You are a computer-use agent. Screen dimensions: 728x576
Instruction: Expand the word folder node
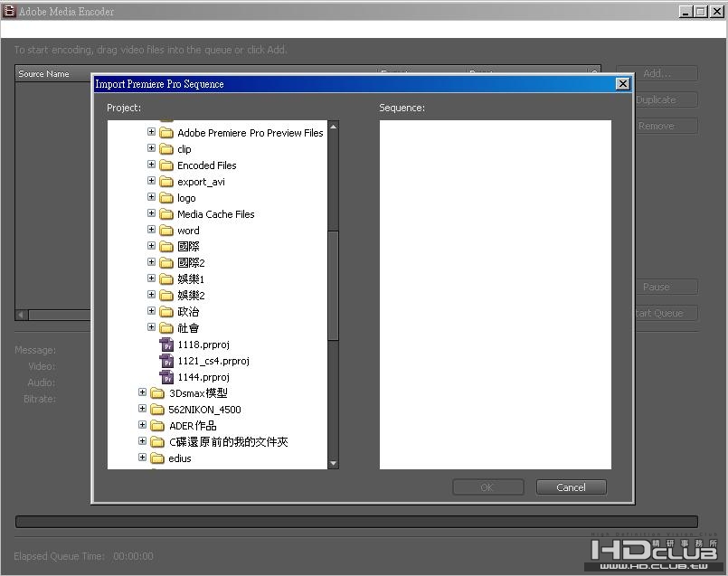(151, 230)
